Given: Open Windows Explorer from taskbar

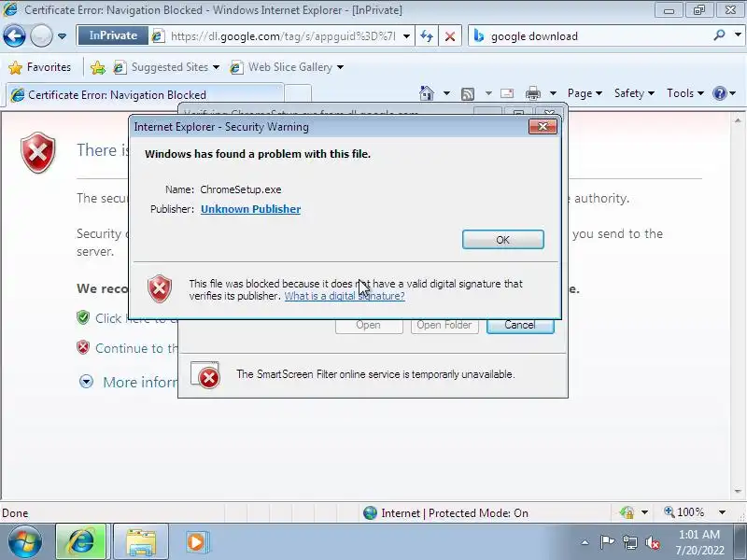Looking at the screenshot, I should coord(141,542).
